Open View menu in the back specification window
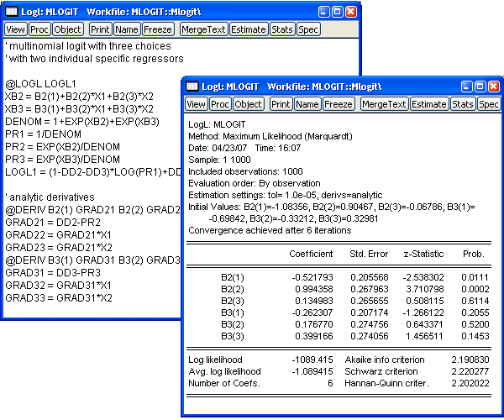The width and height of the screenshot is (504, 420). coord(15,29)
